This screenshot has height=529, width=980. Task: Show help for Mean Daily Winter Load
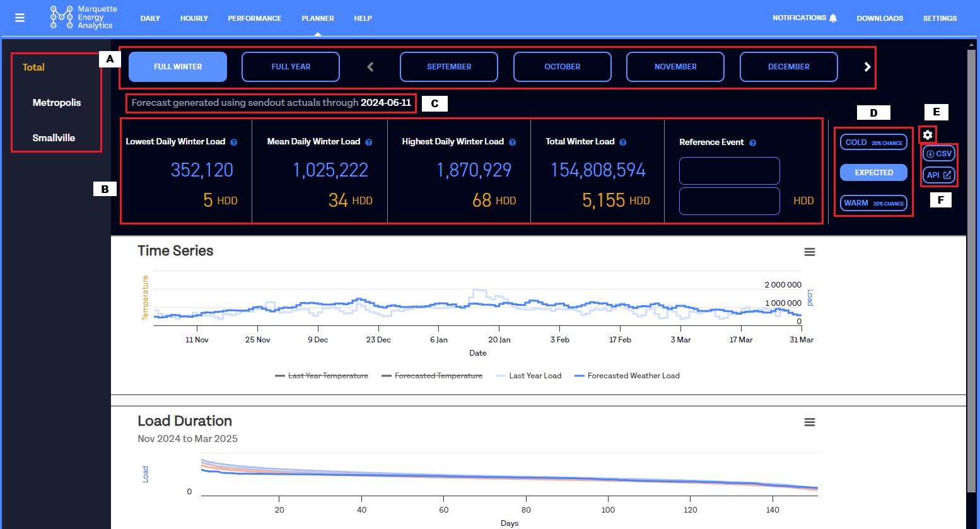[x=368, y=142]
